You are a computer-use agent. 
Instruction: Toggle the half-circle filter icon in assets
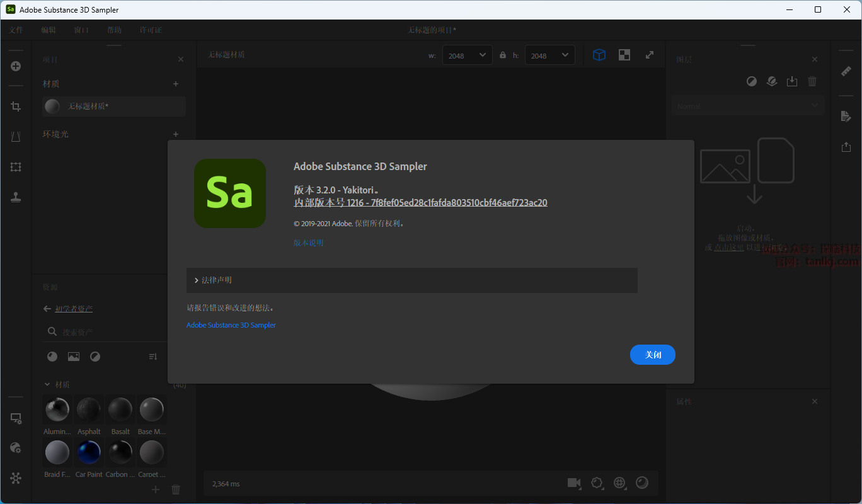(x=95, y=357)
